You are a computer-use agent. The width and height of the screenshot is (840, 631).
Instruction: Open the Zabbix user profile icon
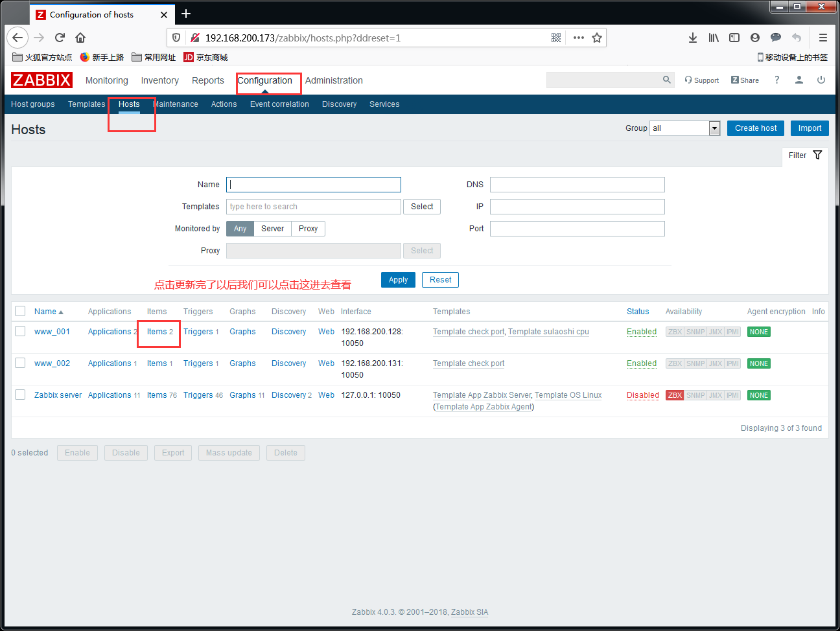coord(799,80)
